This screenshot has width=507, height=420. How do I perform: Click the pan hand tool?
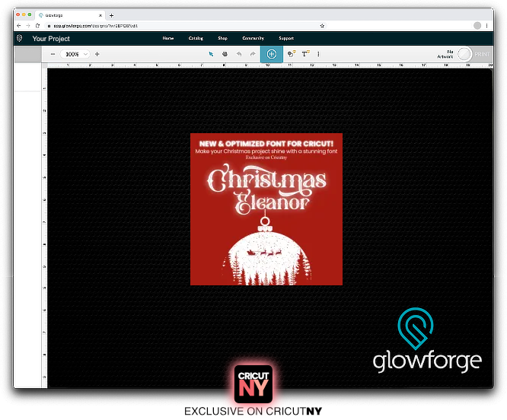tap(225, 54)
